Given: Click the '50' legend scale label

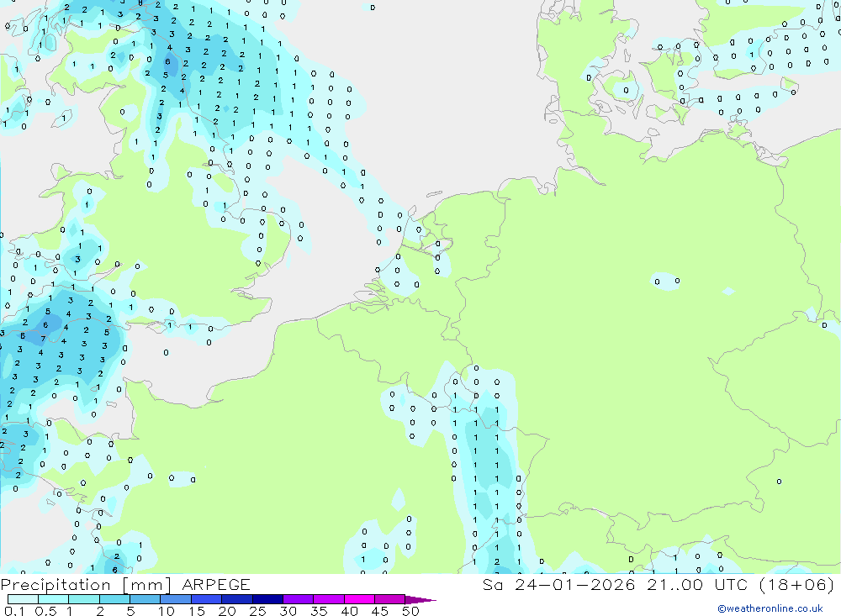Looking at the screenshot, I should pos(411,611).
